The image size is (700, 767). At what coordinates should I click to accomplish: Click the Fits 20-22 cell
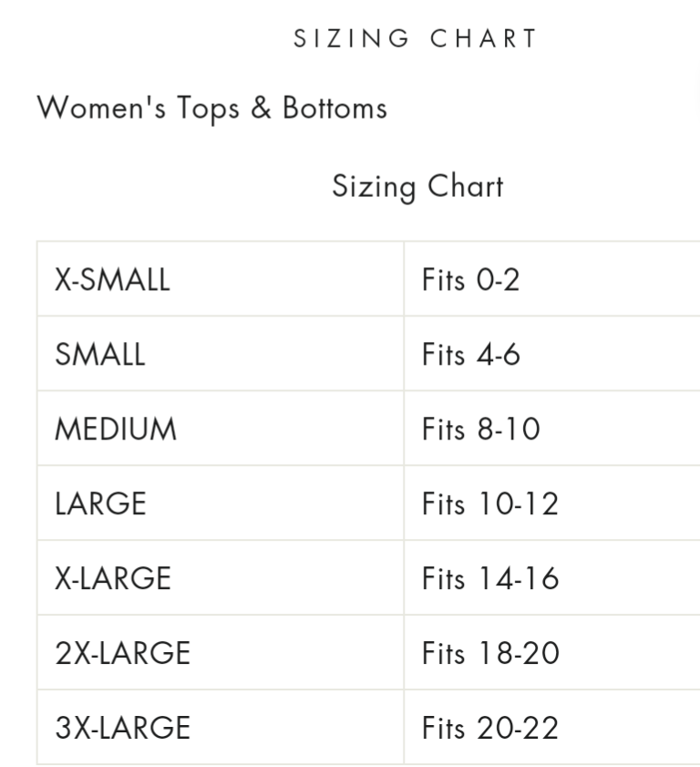(490, 728)
